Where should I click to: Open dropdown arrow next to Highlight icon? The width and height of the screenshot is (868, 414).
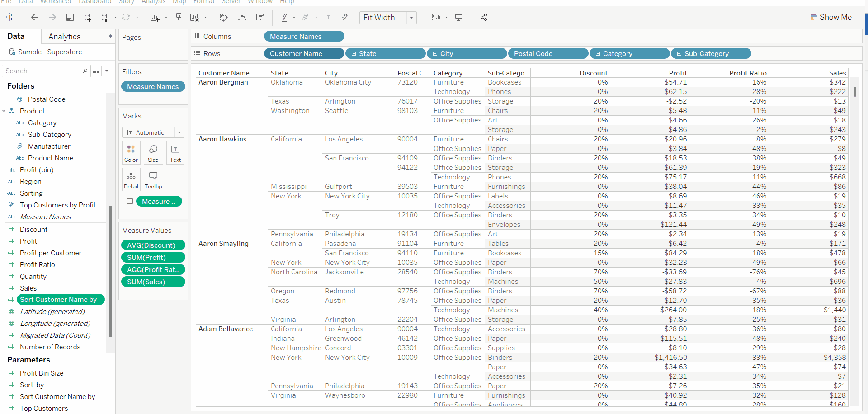294,18
